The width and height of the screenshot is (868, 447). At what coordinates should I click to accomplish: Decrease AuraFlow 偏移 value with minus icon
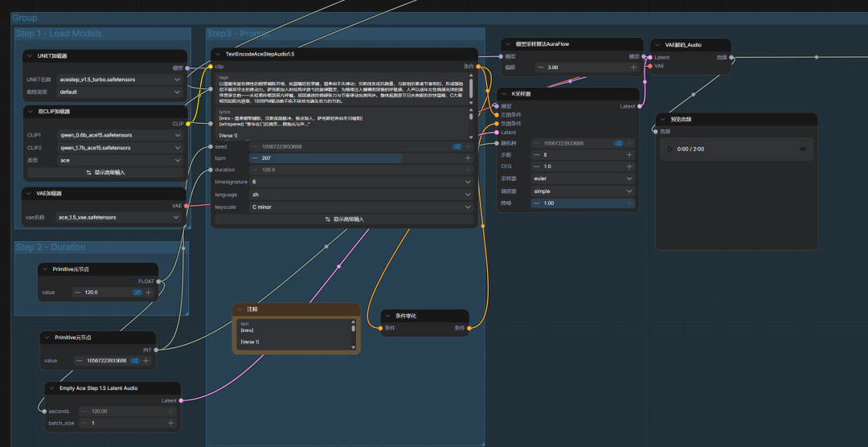pyautogui.click(x=538, y=68)
